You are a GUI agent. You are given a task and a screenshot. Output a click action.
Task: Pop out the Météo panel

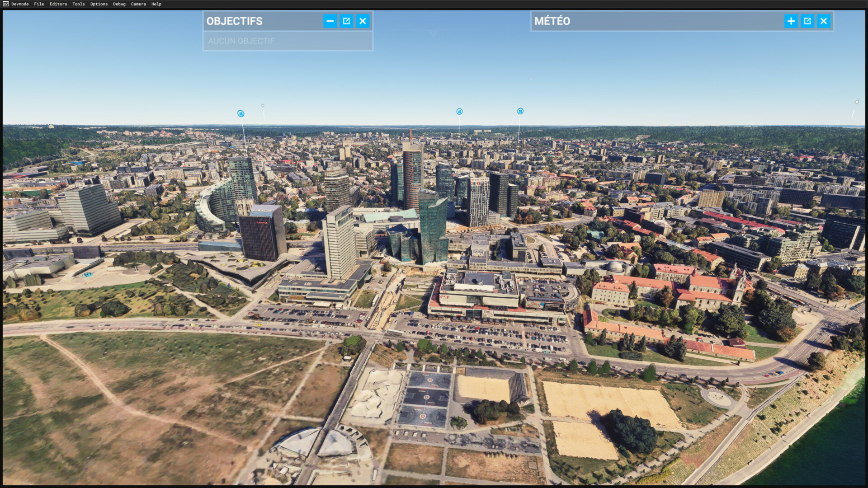807,21
